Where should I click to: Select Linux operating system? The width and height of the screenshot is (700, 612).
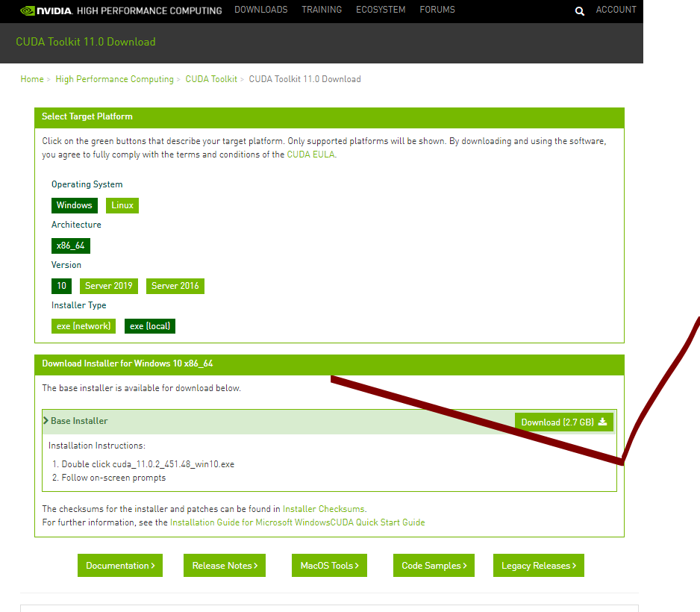coord(122,205)
